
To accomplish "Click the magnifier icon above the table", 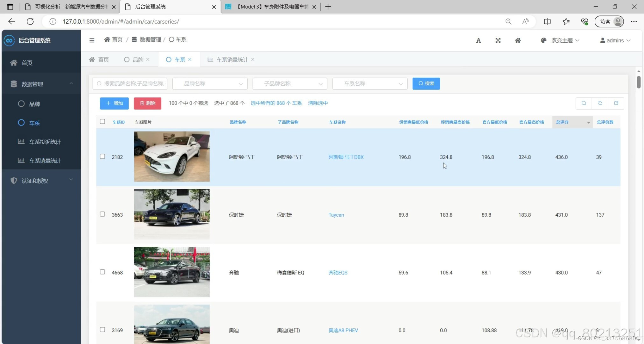I will (x=584, y=103).
